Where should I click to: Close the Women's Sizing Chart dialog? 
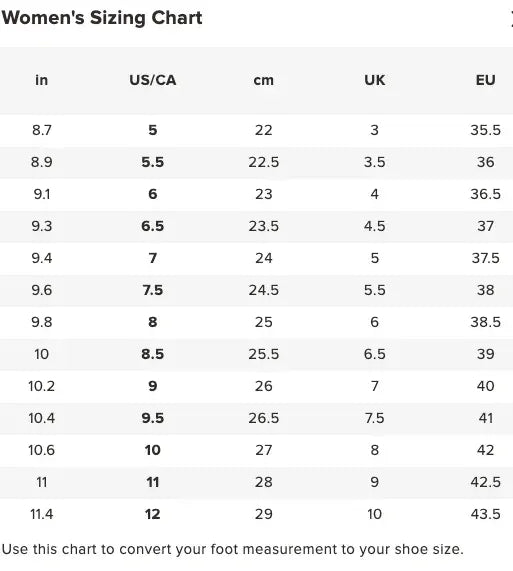coord(511,19)
